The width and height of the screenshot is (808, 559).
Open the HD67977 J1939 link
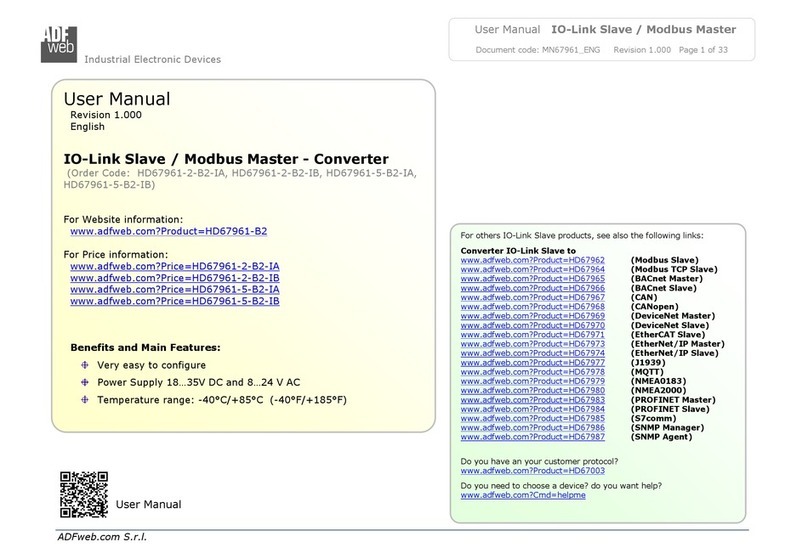[533, 363]
